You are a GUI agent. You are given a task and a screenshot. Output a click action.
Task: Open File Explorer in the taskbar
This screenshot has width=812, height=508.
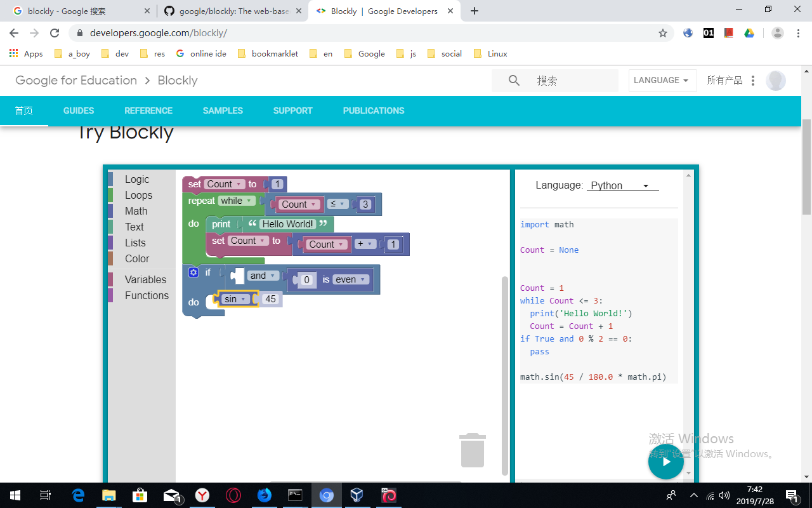coord(109,495)
